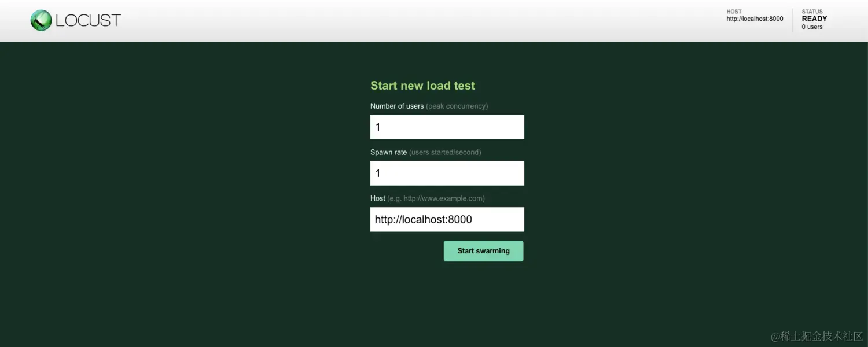Click the header host value http://localhost:8000
This screenshot has height=347, width=868.
[755, 19]
